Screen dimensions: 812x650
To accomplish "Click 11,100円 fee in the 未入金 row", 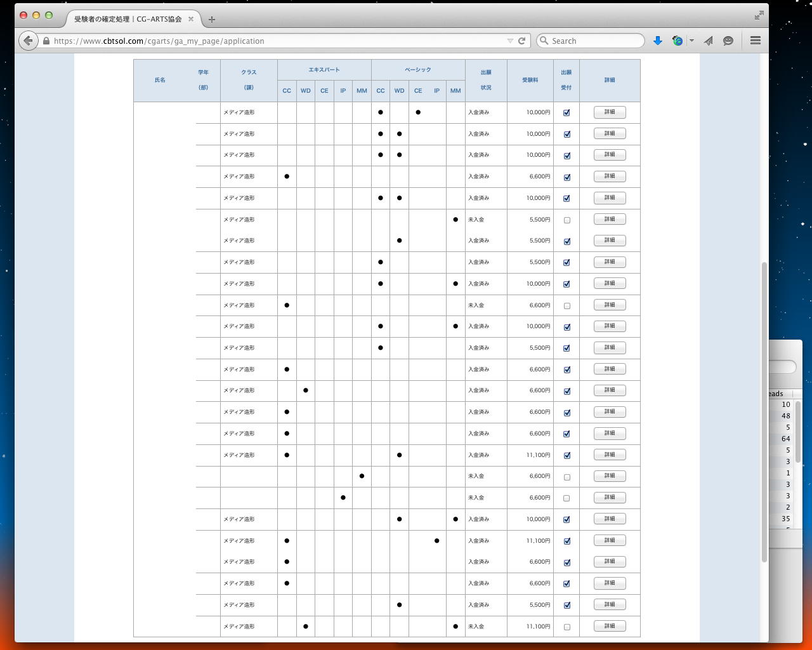I will pyautogui.click(x=539, y=627).
